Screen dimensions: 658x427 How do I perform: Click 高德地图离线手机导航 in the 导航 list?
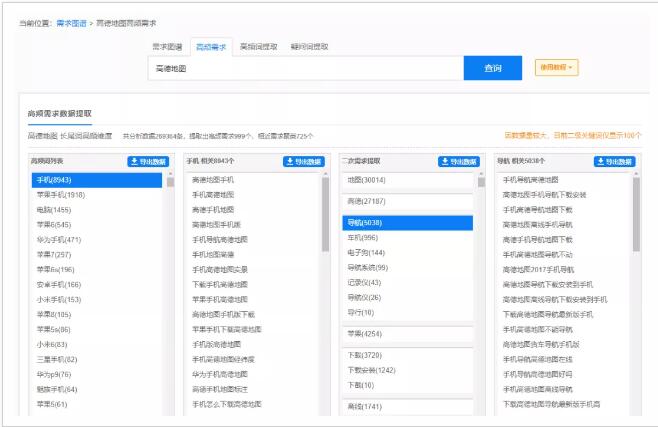[538, 225]
